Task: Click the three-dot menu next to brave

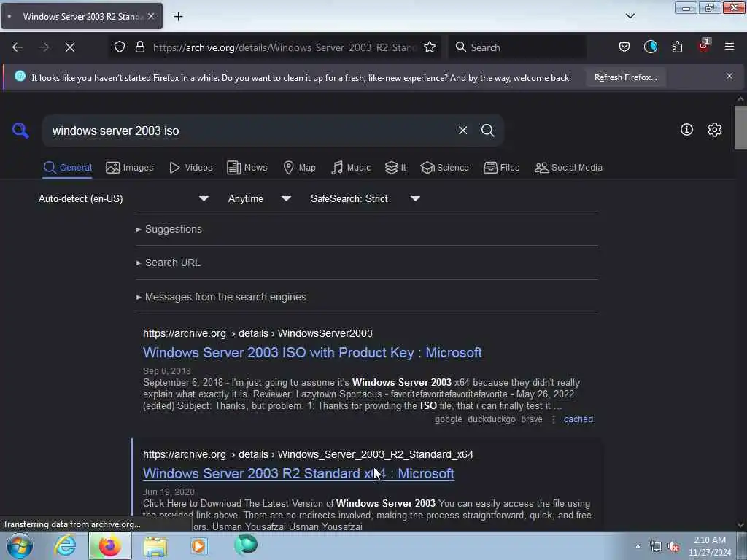Action: click(x=553, y=419)
